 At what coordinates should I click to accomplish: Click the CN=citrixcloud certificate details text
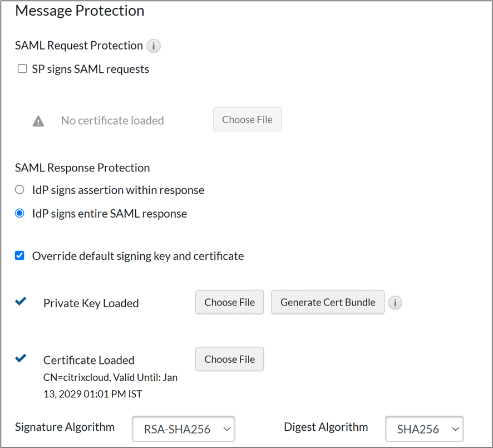(110, 384)
